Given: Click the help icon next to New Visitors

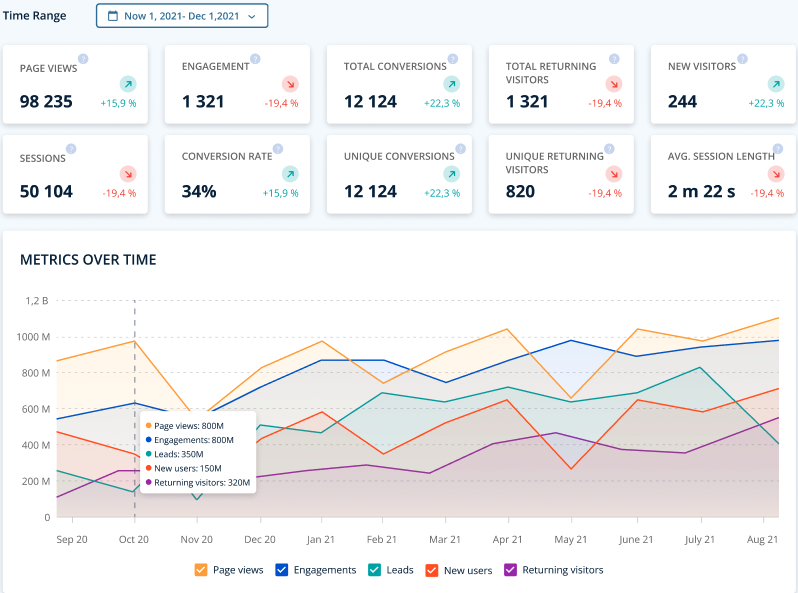Looking at the screenshot, I should pos(743,59).
